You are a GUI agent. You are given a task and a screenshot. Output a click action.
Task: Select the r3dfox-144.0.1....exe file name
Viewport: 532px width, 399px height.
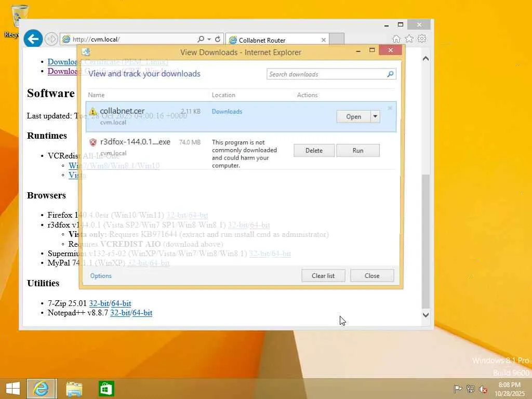[135, 142]
